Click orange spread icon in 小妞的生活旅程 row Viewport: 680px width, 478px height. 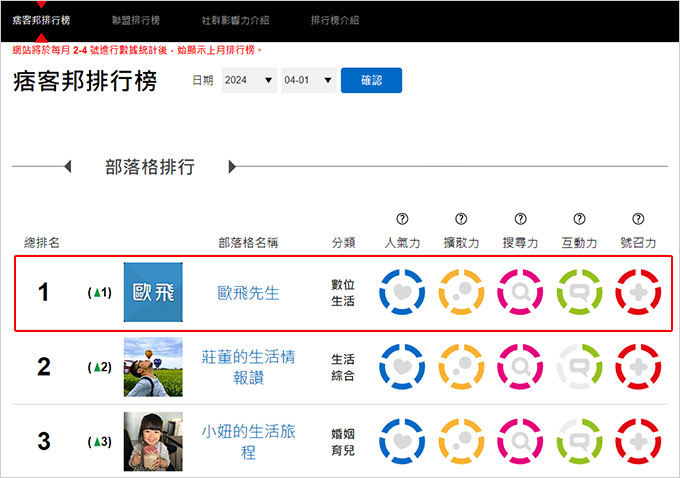(461, 442)
